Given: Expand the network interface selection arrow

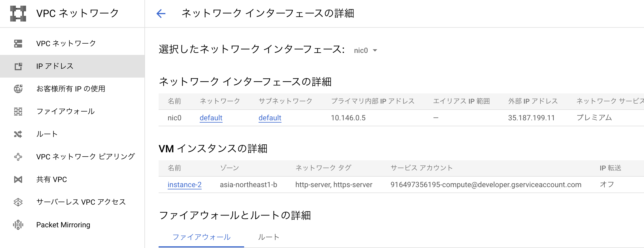Looking at the screenshot, I should coord(376,50).
